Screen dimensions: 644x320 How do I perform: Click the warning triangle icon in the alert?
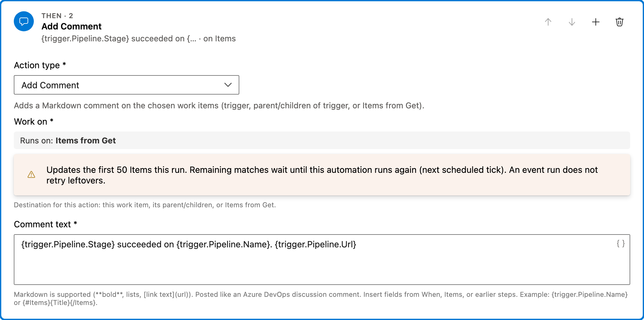click(x=31, y=175)
